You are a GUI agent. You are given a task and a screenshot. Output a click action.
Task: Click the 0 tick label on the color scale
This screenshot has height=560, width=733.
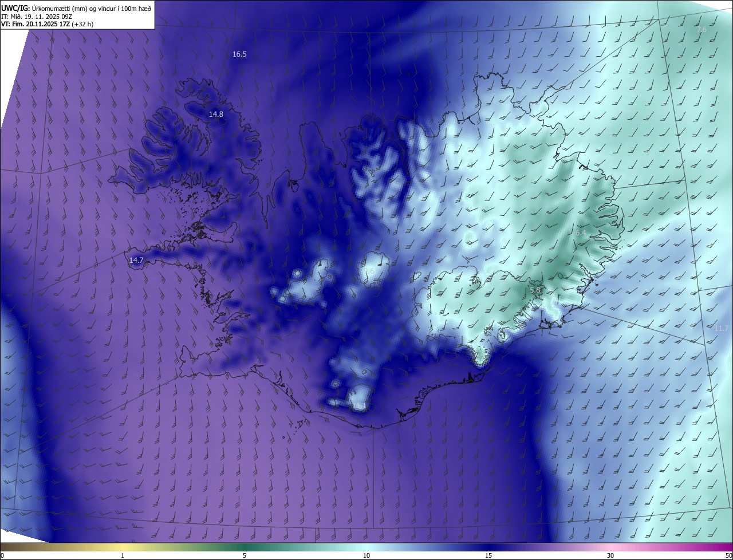click(x=2, y=555)
